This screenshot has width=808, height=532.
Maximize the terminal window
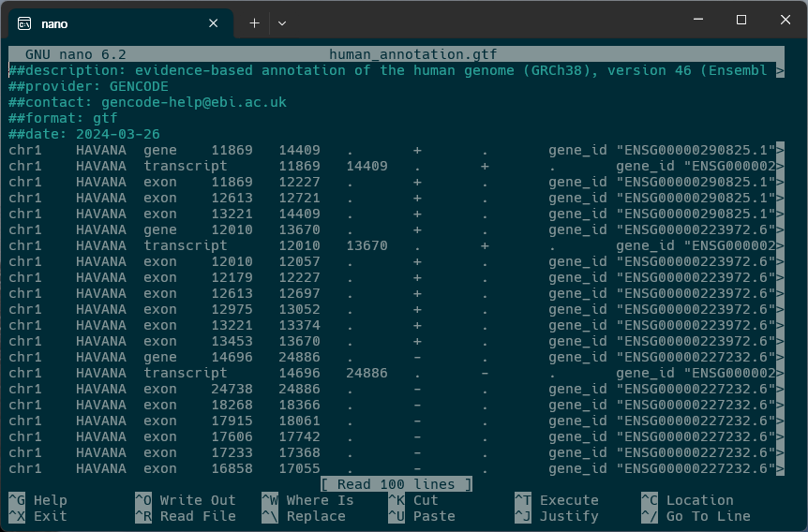tap(741, 20)
